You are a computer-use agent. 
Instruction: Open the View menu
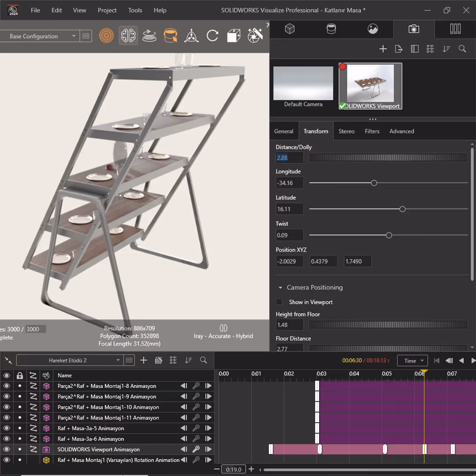click(79, 10)
